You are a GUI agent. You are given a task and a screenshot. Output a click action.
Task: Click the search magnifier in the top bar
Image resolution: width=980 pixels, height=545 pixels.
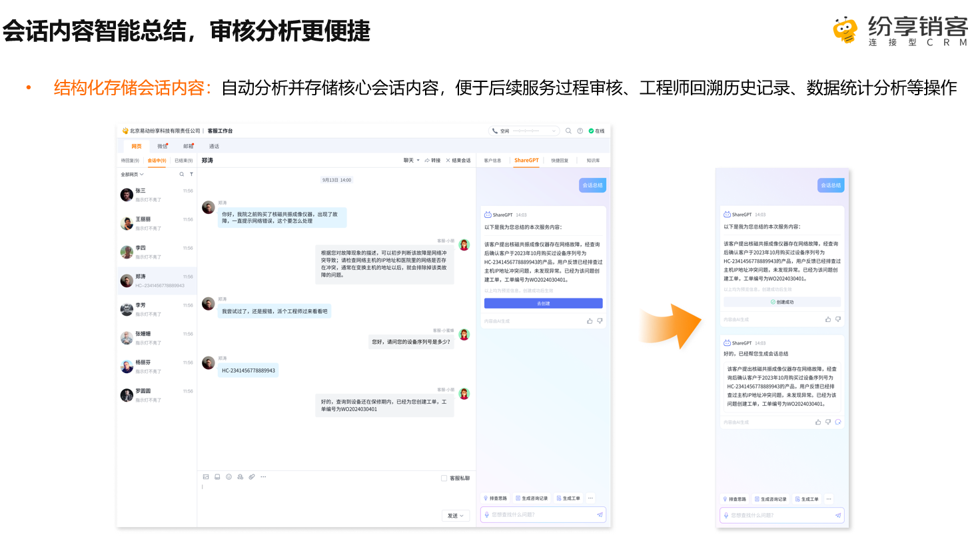pyautogui.click(x=568, y=131)
